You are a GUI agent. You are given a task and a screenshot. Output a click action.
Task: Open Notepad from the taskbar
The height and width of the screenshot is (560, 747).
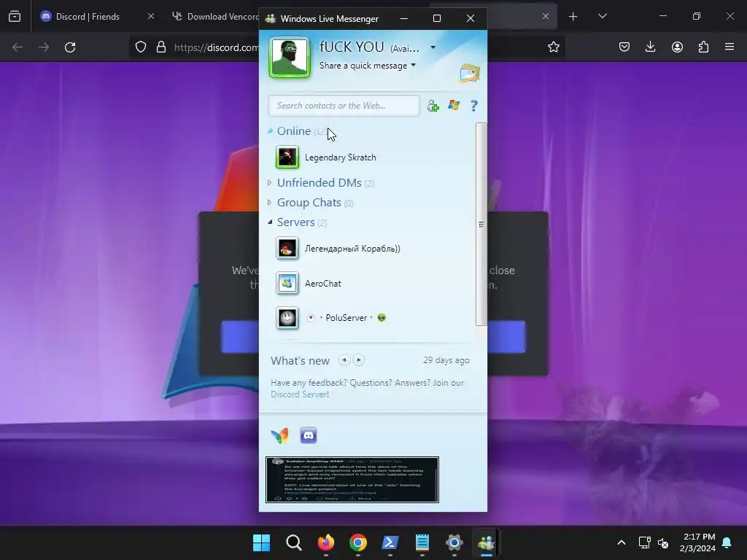(422, 542)
